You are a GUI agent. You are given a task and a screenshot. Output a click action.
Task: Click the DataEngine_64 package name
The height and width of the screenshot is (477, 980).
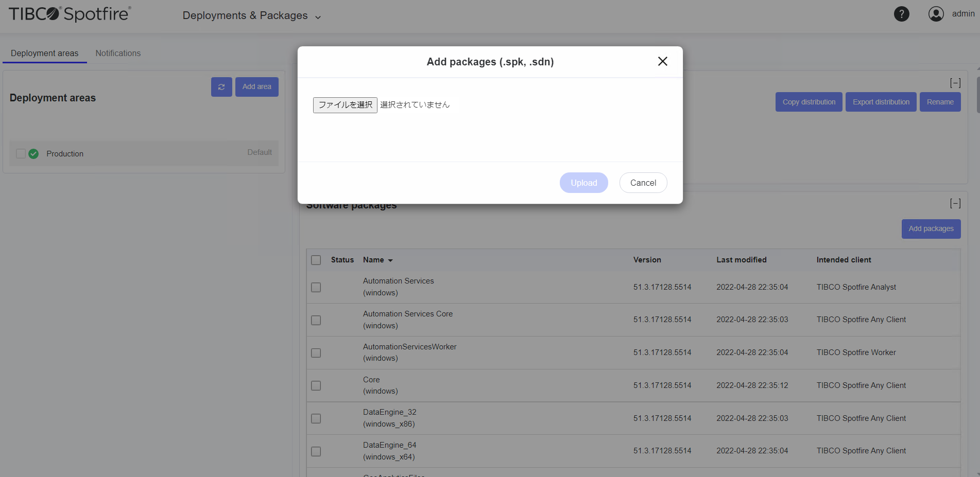(x=390, y=445)
